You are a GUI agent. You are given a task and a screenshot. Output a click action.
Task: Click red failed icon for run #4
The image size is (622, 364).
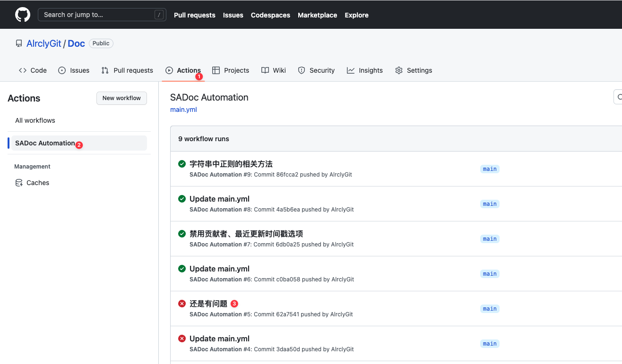182,339
